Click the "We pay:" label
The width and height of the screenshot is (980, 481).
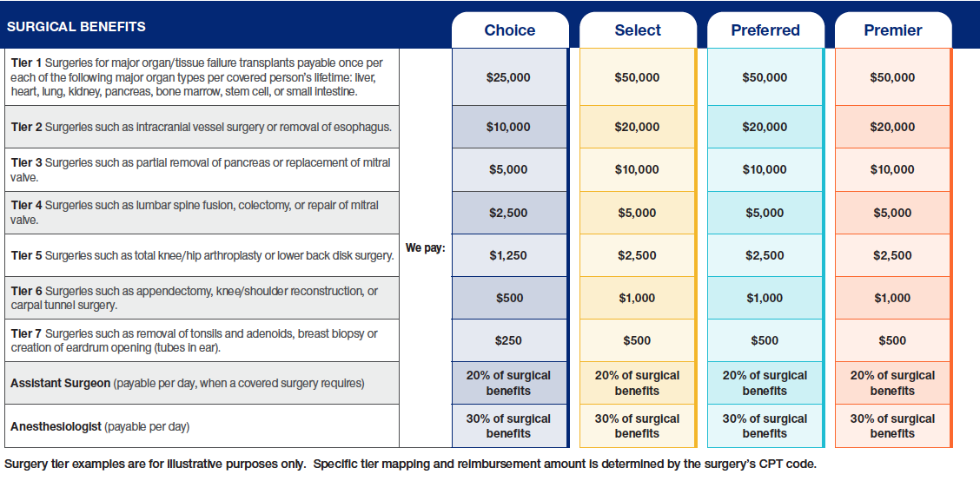(x=425, y=248)
